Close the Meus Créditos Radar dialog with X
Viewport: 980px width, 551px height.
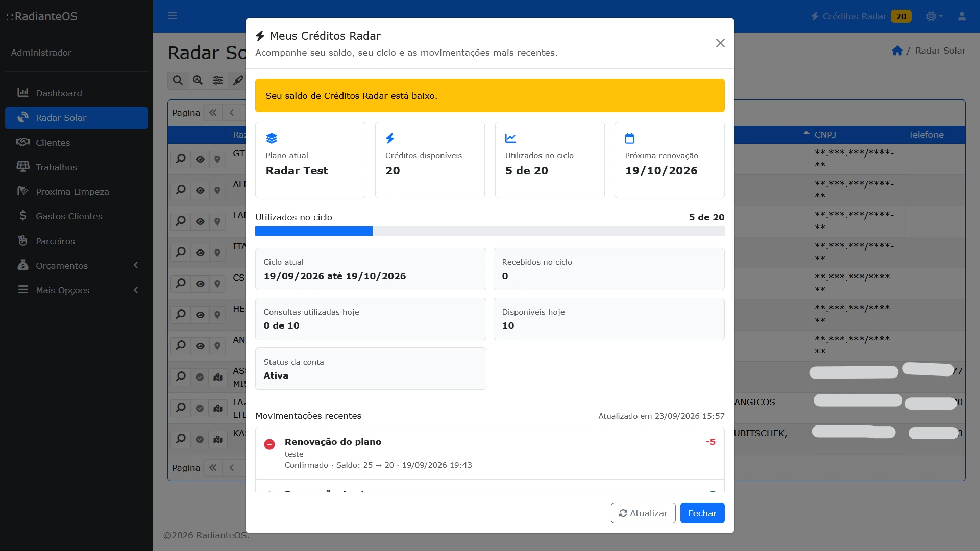(x=720, y=43)
